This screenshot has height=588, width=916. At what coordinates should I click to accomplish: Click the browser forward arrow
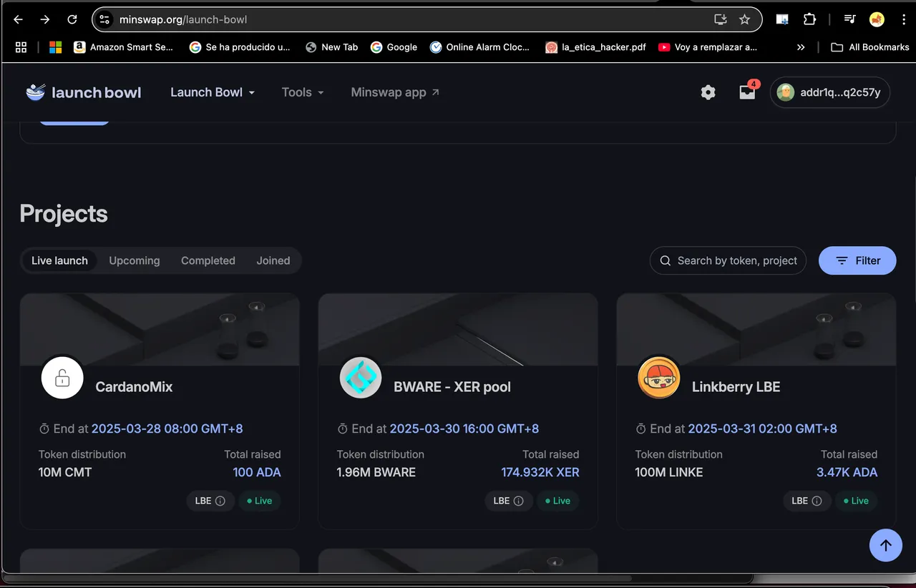click(45, 19)
